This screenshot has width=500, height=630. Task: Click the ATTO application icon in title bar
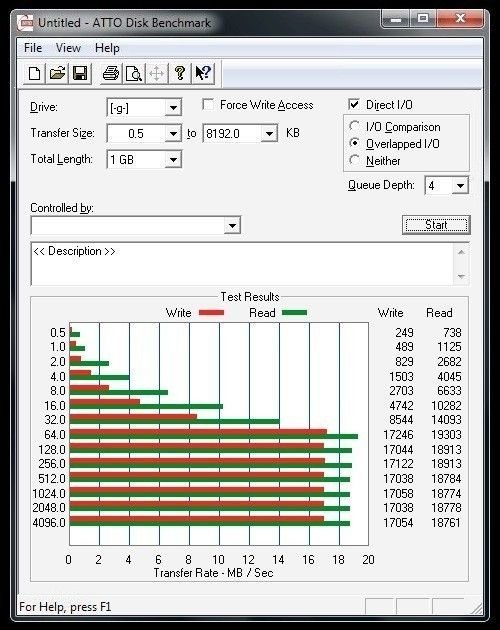tap(25, 22)
